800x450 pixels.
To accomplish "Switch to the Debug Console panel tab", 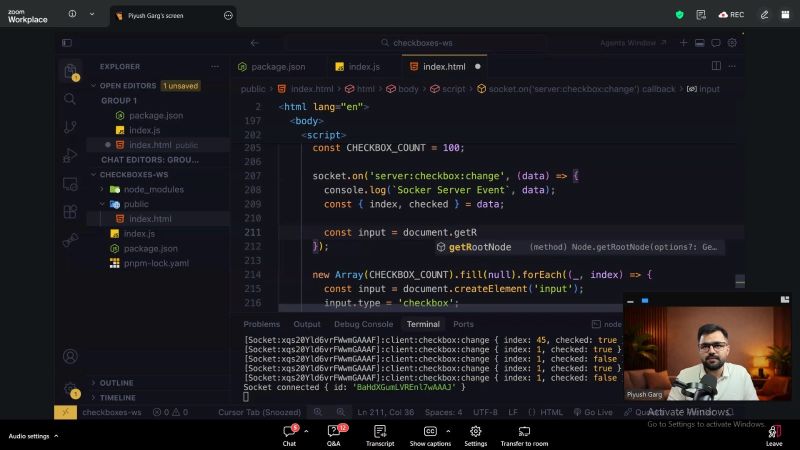I will [363, 324].
